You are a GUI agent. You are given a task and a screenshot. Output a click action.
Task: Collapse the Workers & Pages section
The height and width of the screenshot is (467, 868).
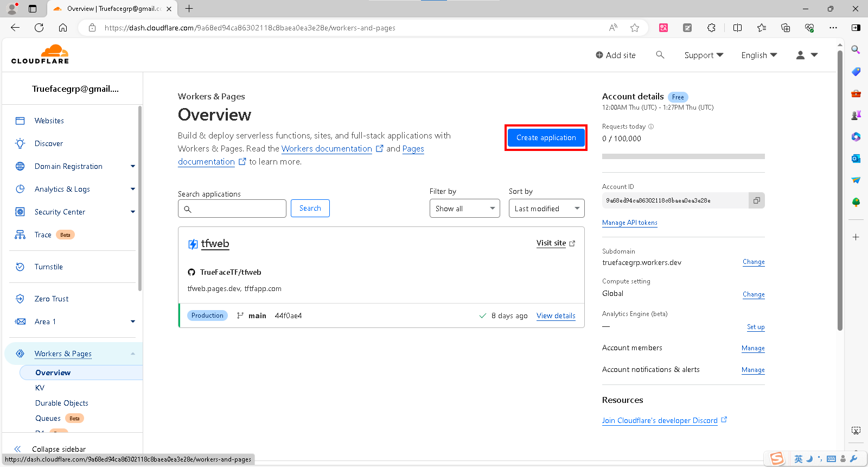[x=132, y=354]
